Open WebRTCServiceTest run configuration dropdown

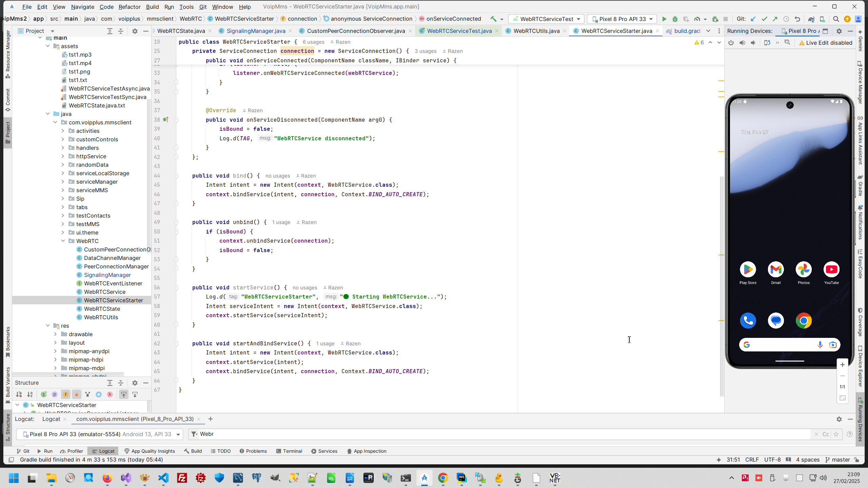tap(547, 19)
